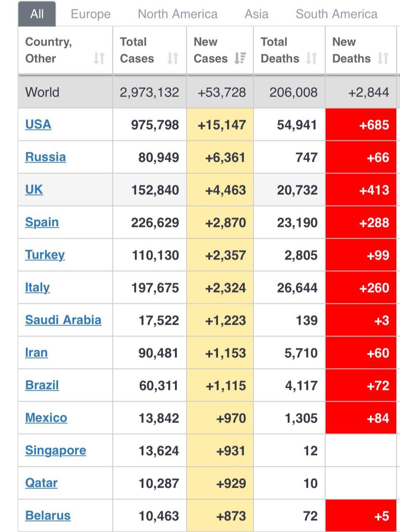This screenshot has width=400, height=532.
Task: Click the red USA new deaths cell
Action: 361,125
